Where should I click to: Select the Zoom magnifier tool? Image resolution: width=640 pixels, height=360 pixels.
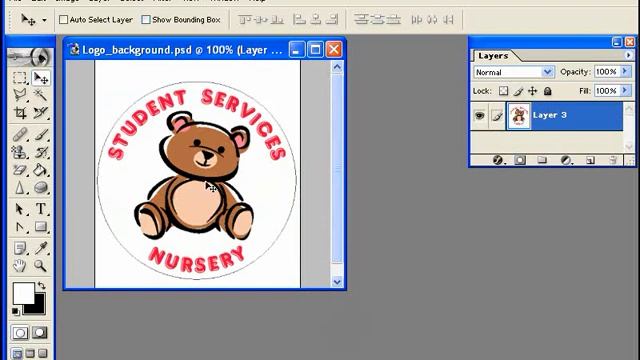tap(40, 266)
